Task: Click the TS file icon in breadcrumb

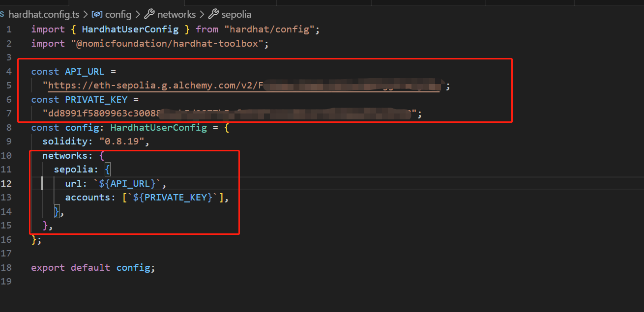Action: point(2,15)
